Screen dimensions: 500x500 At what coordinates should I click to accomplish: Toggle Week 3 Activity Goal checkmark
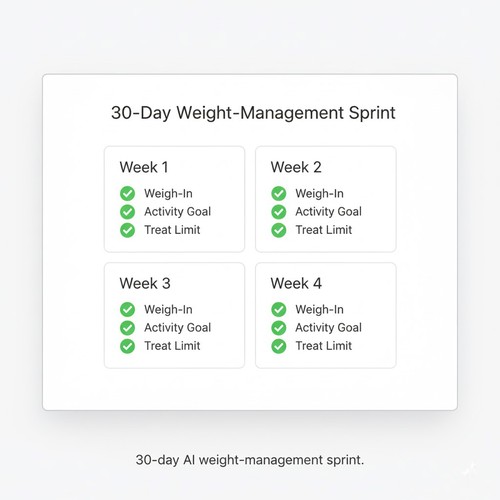(127, 328)
